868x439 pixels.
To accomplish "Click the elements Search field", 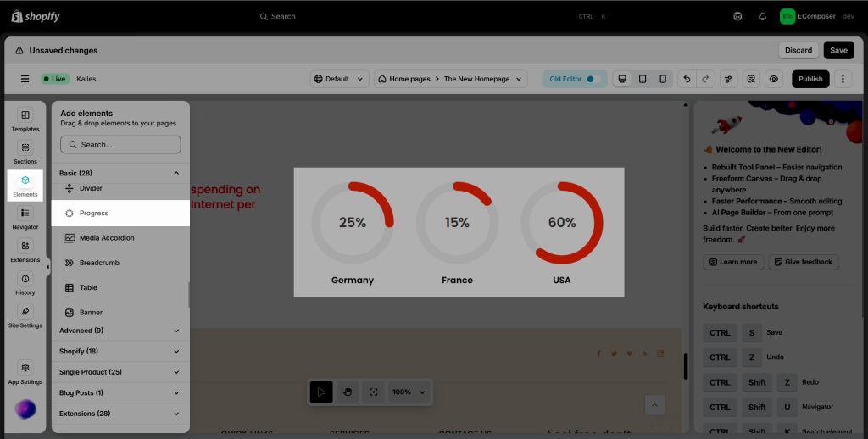I will click(120, 145).
